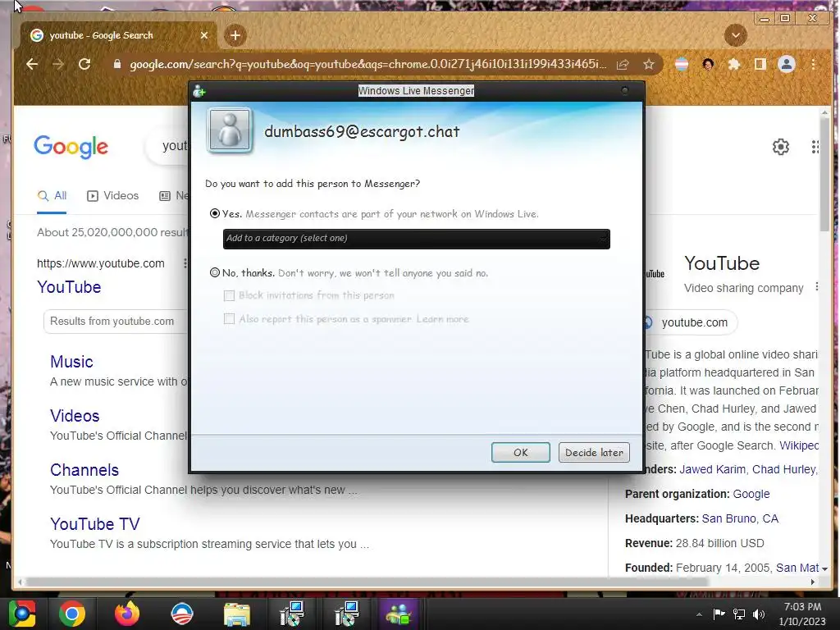This screenshot has width=840, height=630.
Task: Open Google apps grid icon
Action: (815, 146)
